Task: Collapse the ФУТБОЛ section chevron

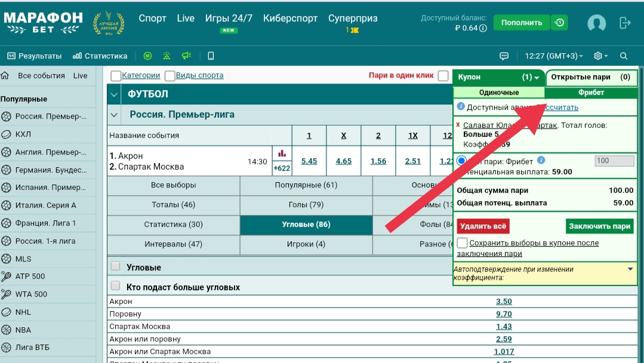Action: point(115,94)
